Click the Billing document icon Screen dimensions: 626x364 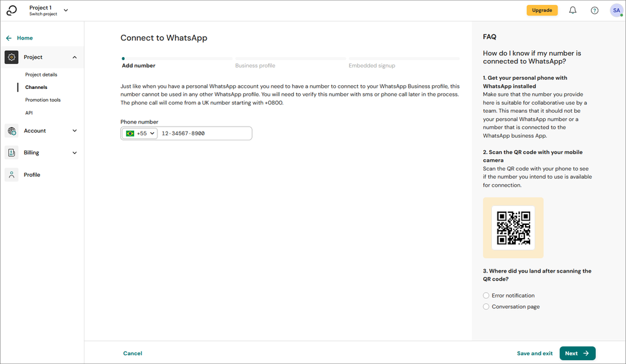12,153
